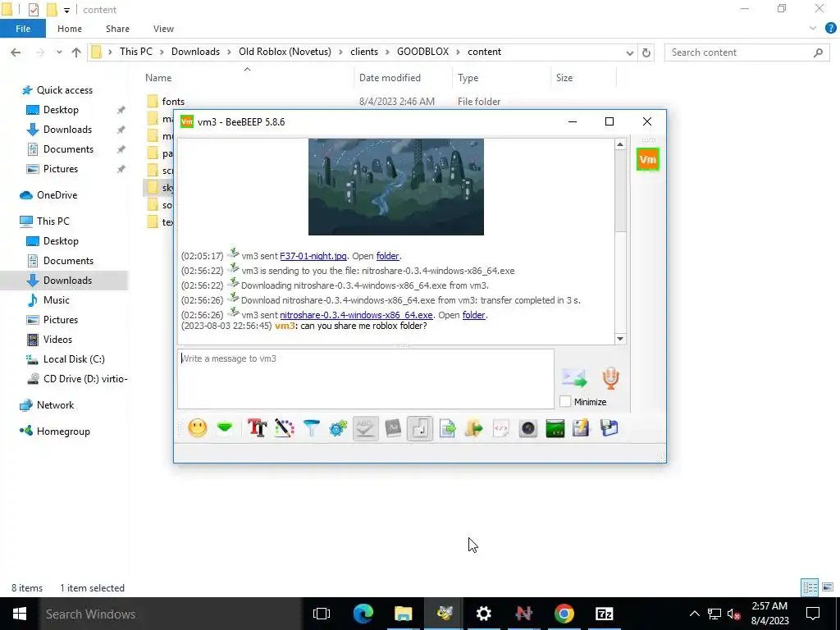The image size is (840, 630).
Task: Expand the chevron after 'Downloads' breadcrumb
Action: coord(229,52)
